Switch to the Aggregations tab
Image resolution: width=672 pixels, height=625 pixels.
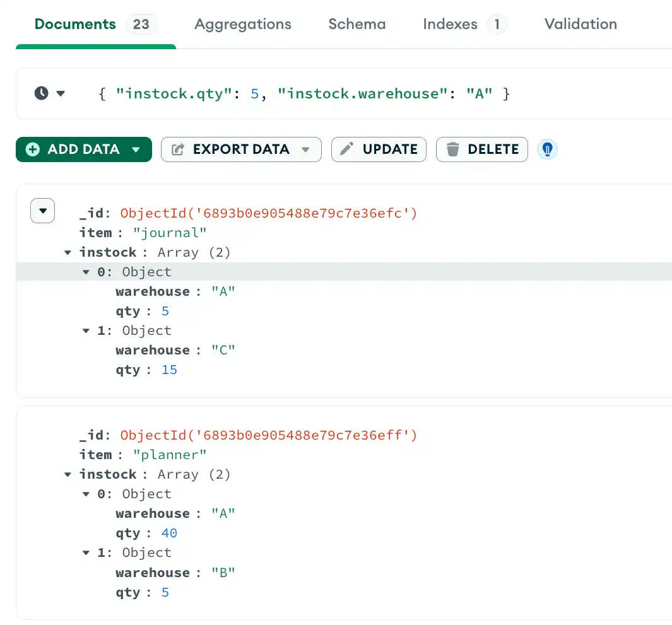(x=242, y=24)
